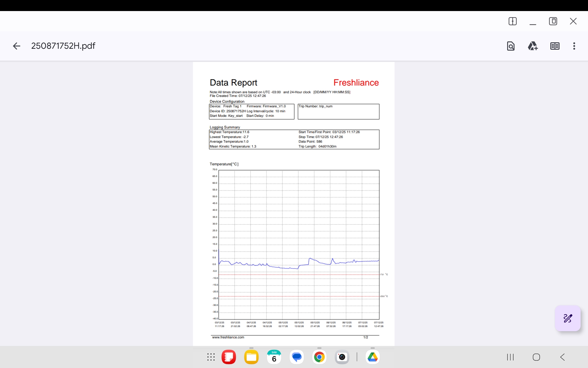Open the app drawer grid icon
588x368 pixels.
pyautogui.click(x=211, y=357)
